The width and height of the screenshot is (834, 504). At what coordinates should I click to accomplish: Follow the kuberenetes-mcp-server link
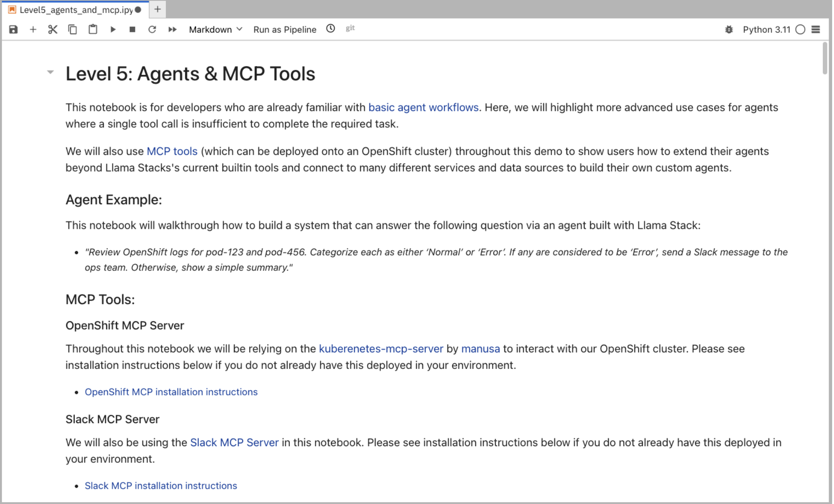[381, 349]
